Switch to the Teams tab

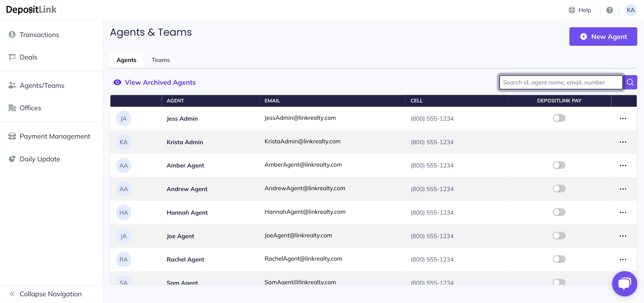tap(161, 60)
